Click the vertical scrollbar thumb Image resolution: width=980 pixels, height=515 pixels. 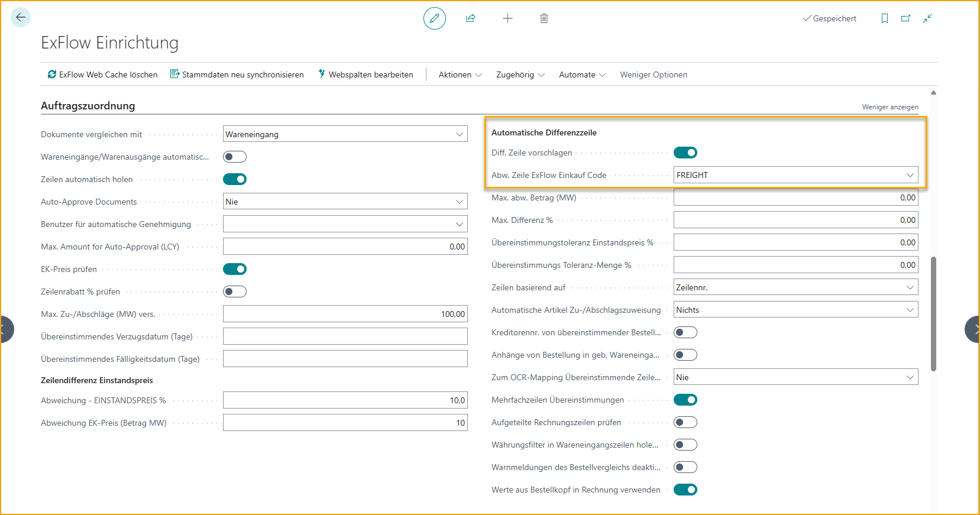click(x=933, y=313)
